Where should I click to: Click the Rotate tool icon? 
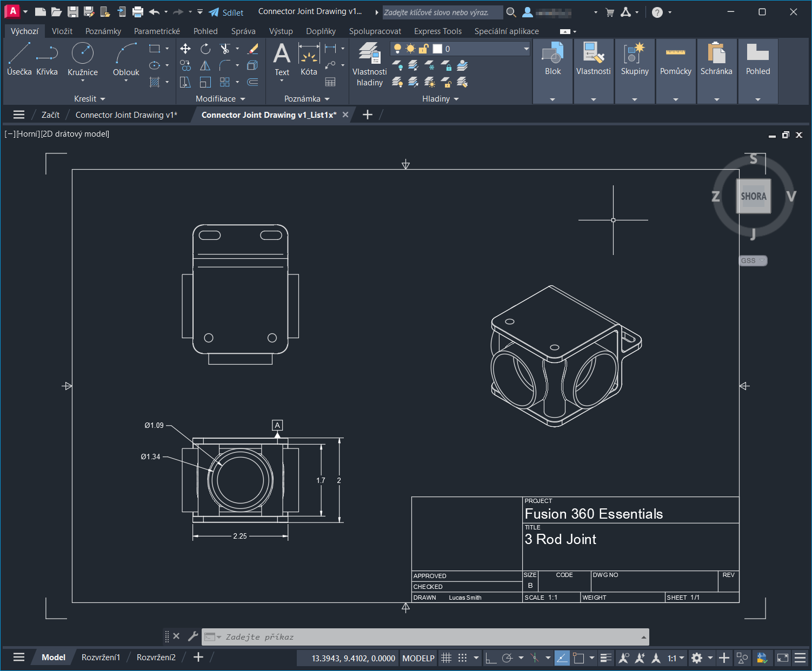click(x=205, y=49)
